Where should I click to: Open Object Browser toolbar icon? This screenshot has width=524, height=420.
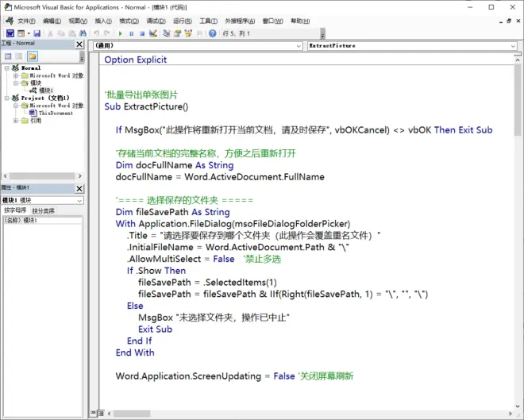pos(188,33)
